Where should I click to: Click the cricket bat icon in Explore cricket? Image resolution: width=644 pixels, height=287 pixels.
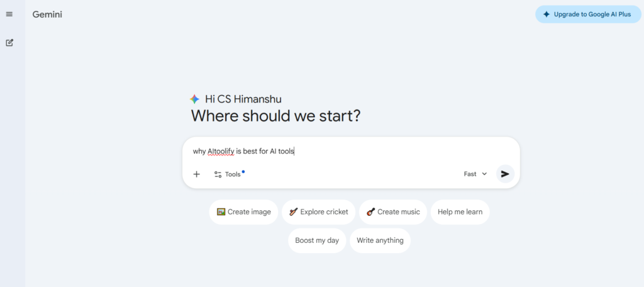coord(293,212)
